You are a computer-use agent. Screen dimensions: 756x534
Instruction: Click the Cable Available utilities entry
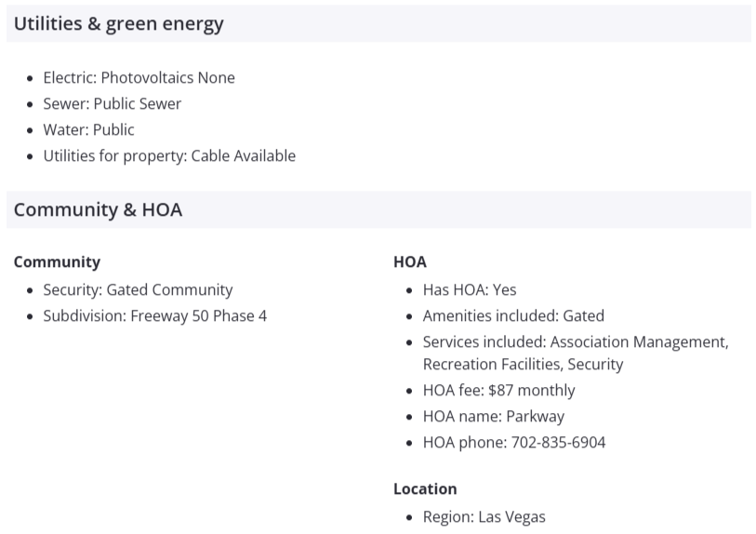243,156
